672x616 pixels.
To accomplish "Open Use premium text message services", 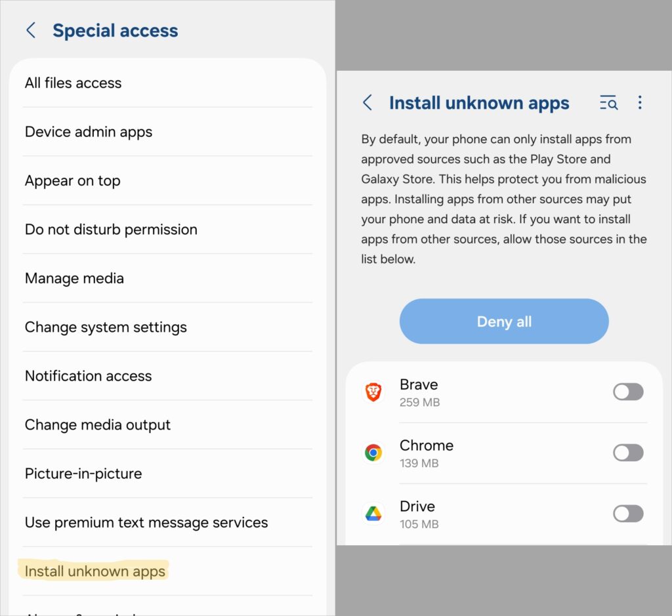I will (146, 522).
